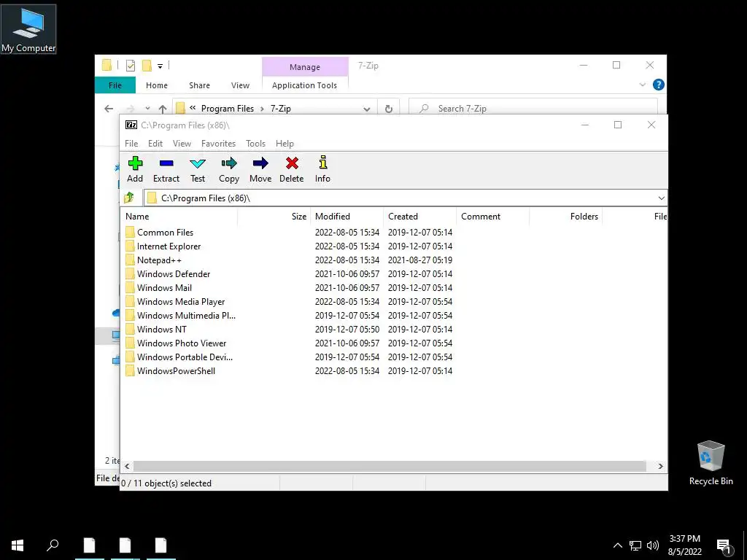Click the scrollbar right arrow
747x560 pixels.
coord(660,466)
